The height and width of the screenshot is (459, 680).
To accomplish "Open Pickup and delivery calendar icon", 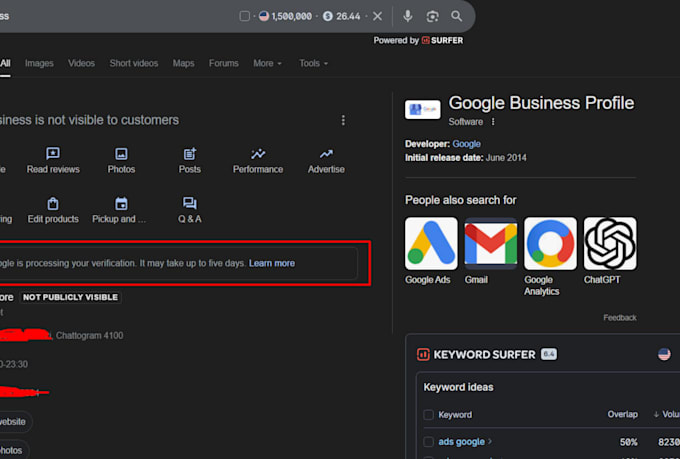I will pyautogui.click(x=121, y=203).
